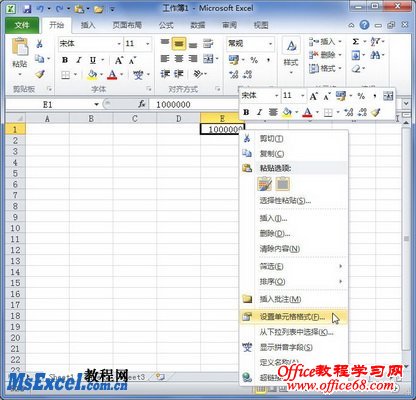Click the Excel help question mark icon

coord(365,25)
